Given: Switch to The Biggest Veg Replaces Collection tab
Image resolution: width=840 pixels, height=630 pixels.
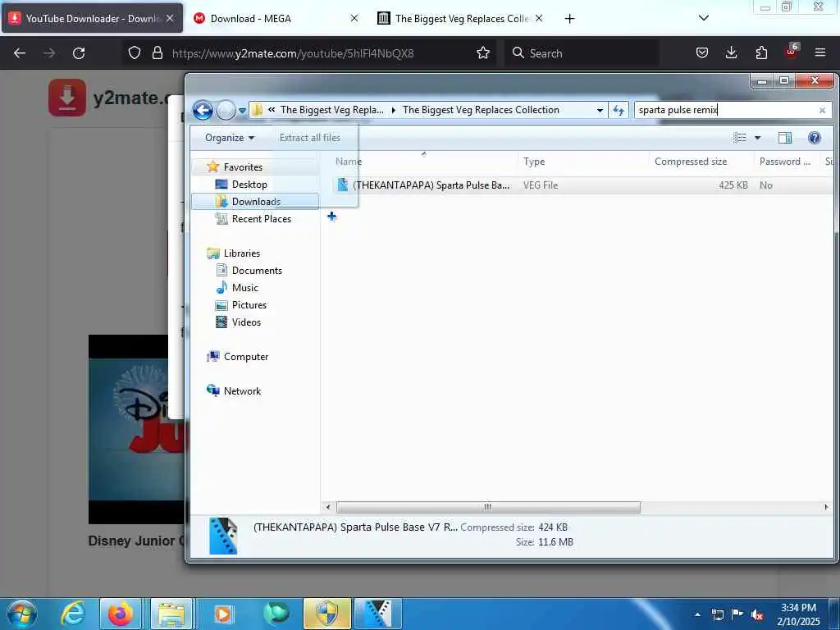Looking at the screenshot, I should click(461, 18).
